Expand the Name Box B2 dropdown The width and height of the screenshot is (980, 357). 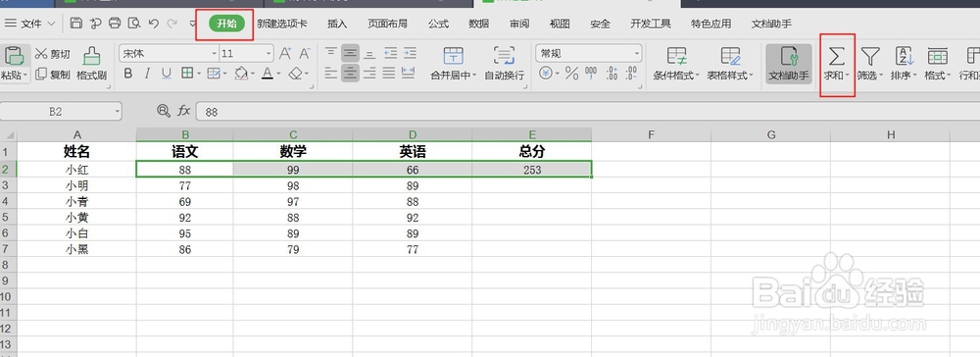118,112
